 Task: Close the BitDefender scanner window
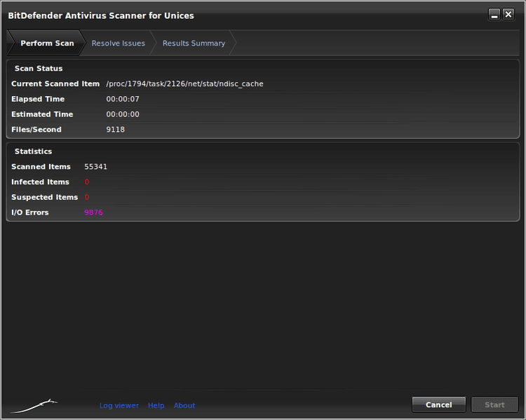[x=508, y=15]
